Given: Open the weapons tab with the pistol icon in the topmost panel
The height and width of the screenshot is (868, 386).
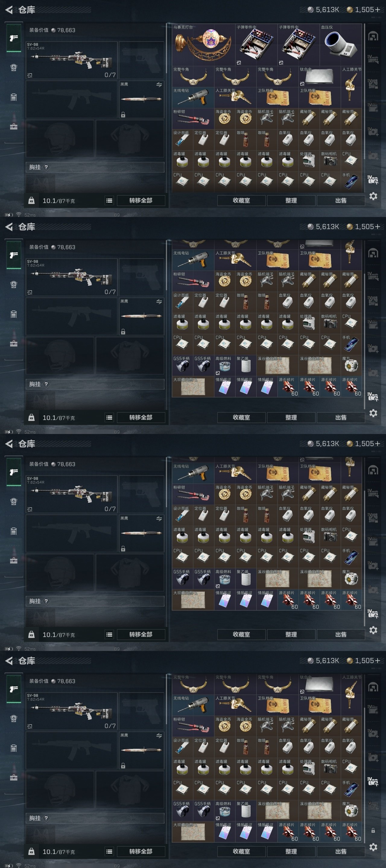Looking at the screenshot, I should (14, 38).
